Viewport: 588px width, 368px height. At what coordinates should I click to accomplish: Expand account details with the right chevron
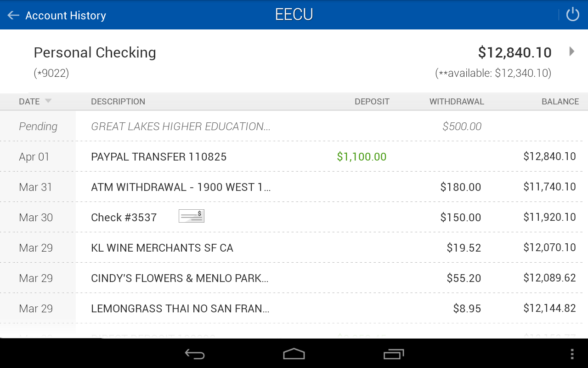[x=572, y=52]
